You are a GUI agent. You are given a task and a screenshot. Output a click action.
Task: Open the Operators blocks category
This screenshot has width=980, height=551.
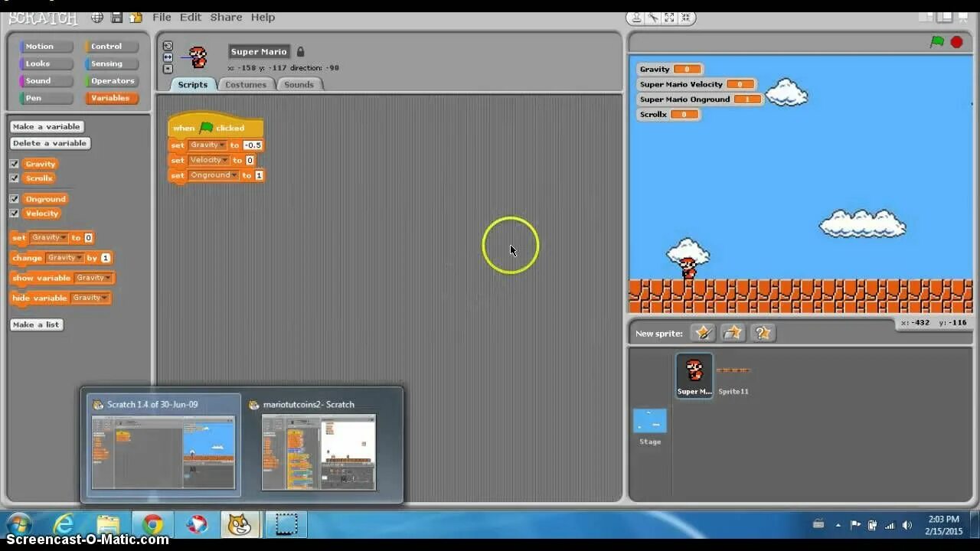tap(112, 81)
